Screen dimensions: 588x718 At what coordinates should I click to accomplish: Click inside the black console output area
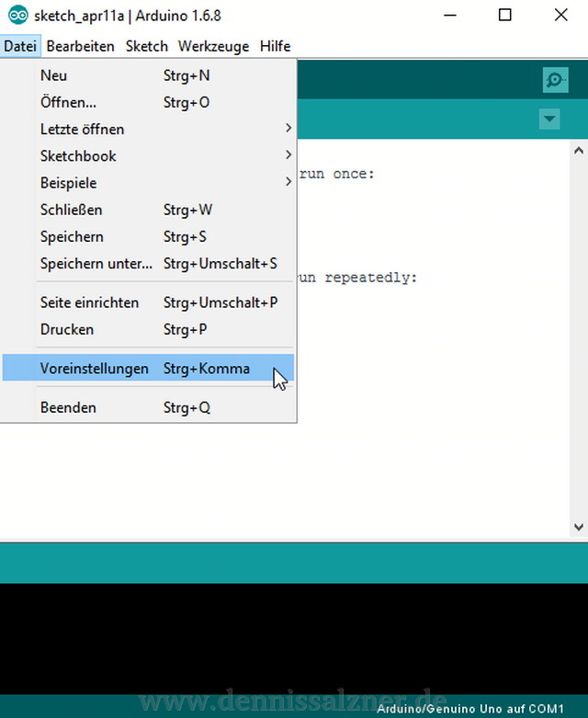click(x=294, y=639)
